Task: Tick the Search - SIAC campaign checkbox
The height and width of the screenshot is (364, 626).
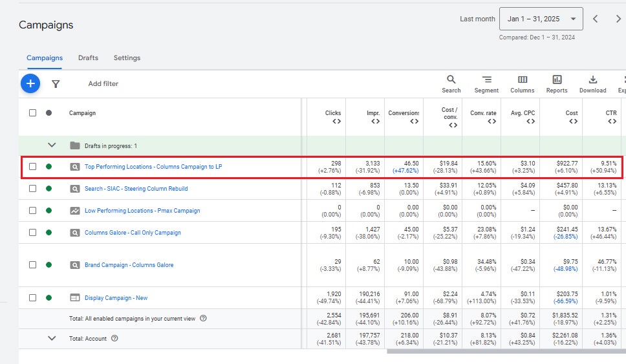Action: coord(32,189)
